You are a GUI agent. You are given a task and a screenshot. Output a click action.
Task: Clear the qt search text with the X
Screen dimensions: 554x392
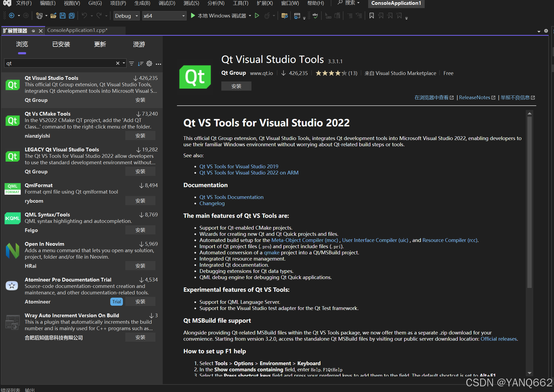tap(118, 63)
